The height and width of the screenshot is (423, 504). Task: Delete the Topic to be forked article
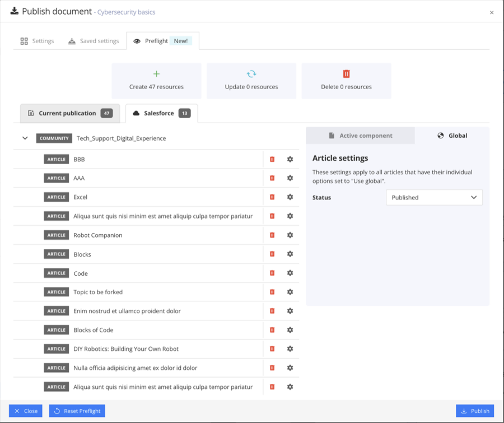(272, 292)
